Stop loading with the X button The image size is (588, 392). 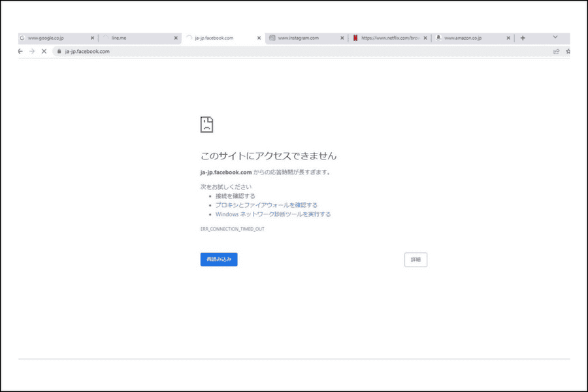tap(44, 52)
